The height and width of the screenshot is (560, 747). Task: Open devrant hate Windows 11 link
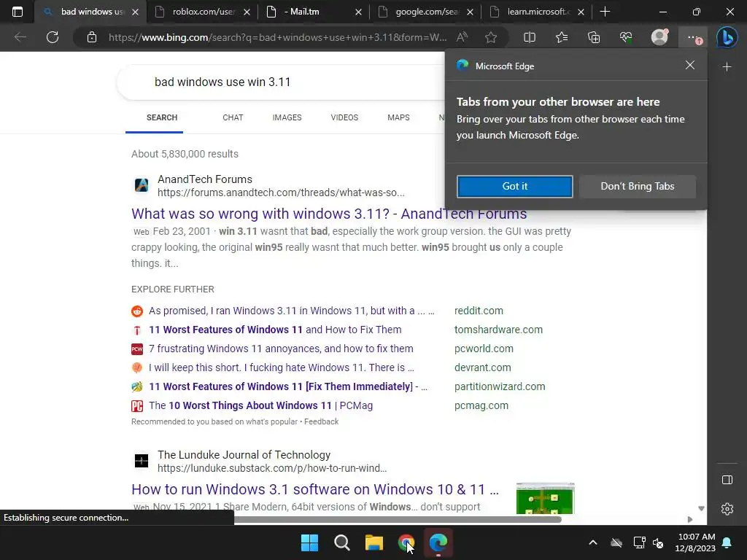coord(281,367)
